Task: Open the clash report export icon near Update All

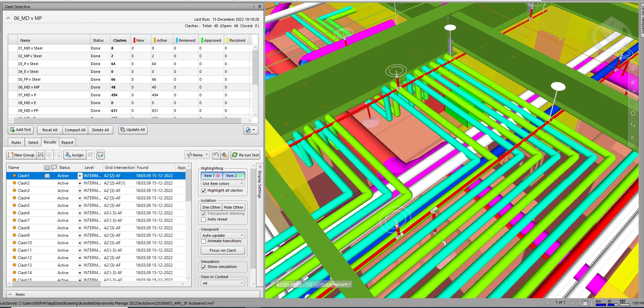Action: pos(249,130)
